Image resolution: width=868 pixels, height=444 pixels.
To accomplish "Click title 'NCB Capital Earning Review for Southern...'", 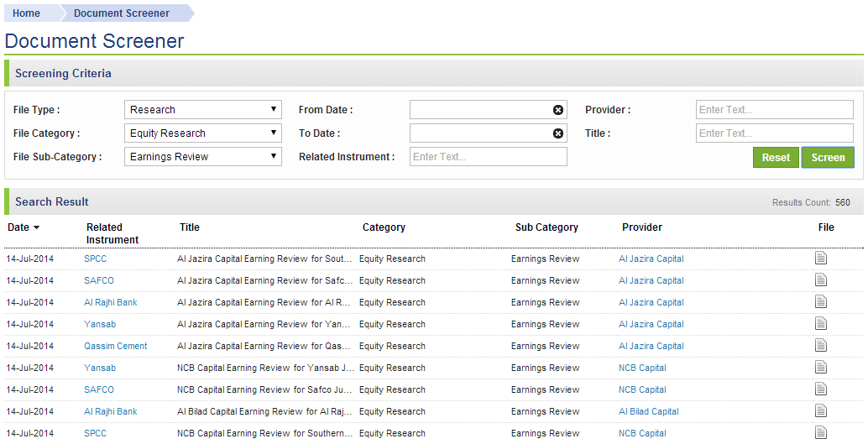I will pos(264,433).
